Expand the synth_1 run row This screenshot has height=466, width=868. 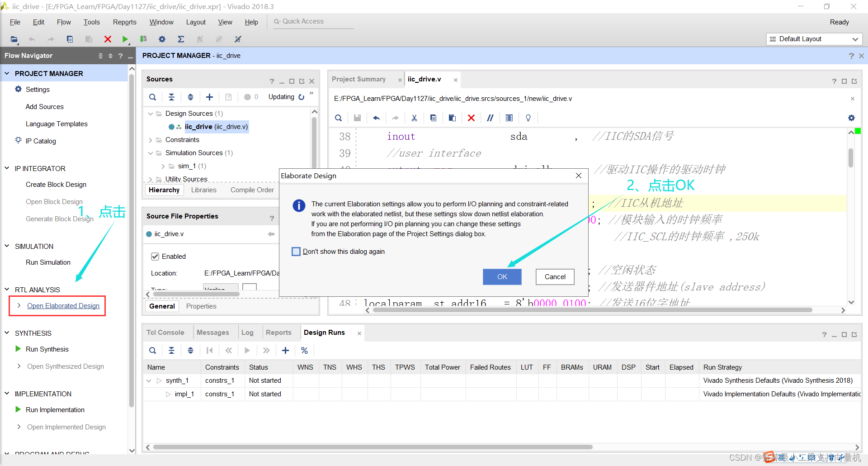(x=149, y=380)
